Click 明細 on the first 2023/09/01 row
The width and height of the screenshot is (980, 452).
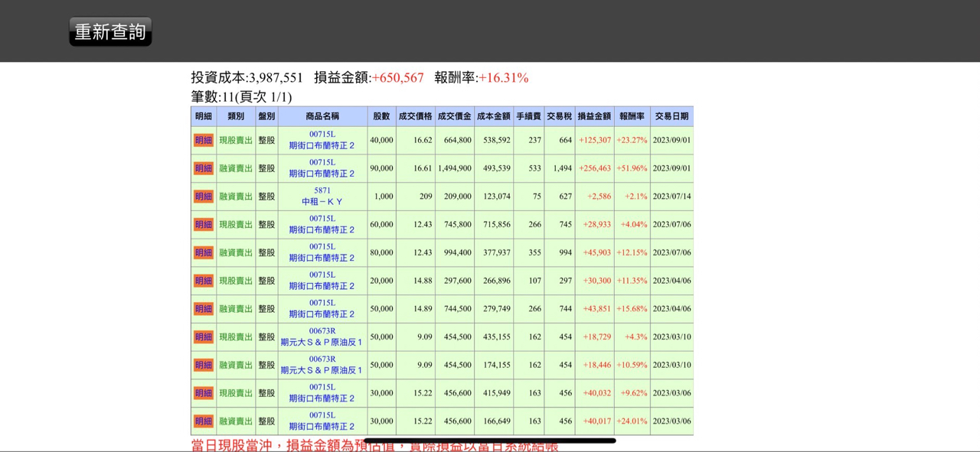point(202,140)
